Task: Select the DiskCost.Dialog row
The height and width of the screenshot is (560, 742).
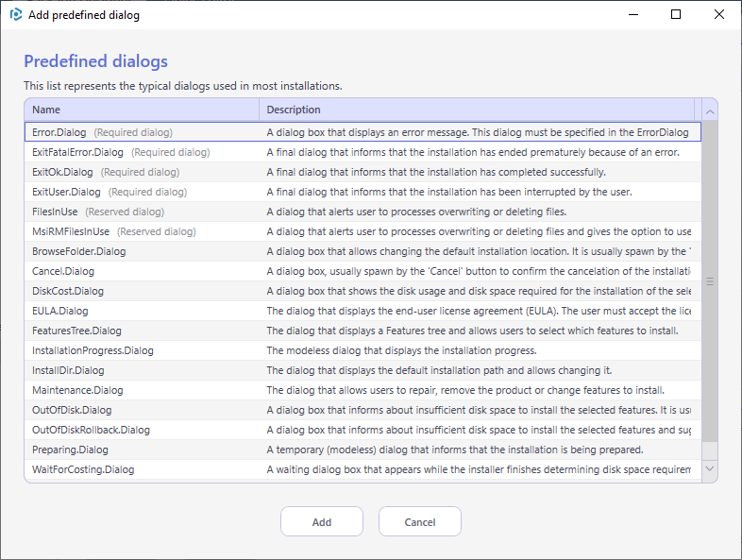Action: click(363, 291)
